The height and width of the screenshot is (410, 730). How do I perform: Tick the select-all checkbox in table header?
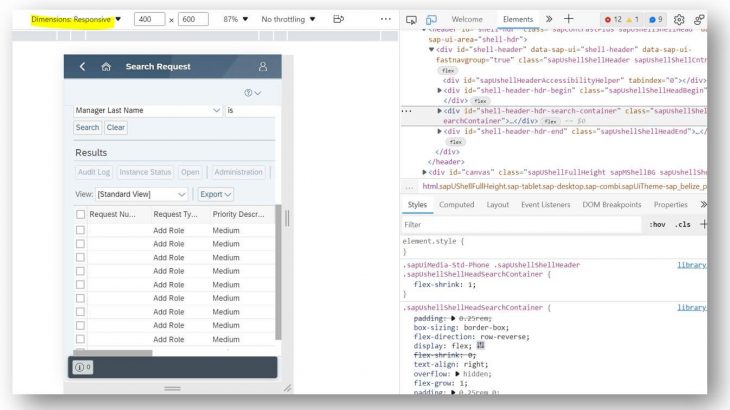pyautogui.click(x=81, y=214)
